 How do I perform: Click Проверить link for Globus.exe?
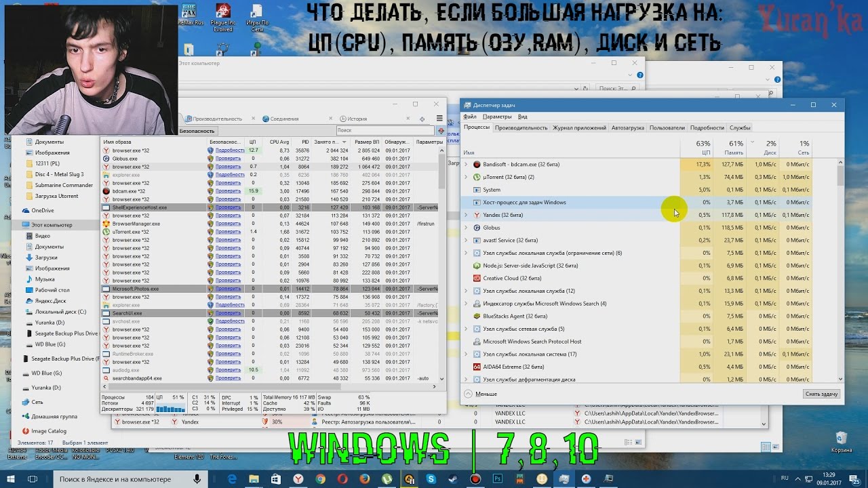click(228, 159)
